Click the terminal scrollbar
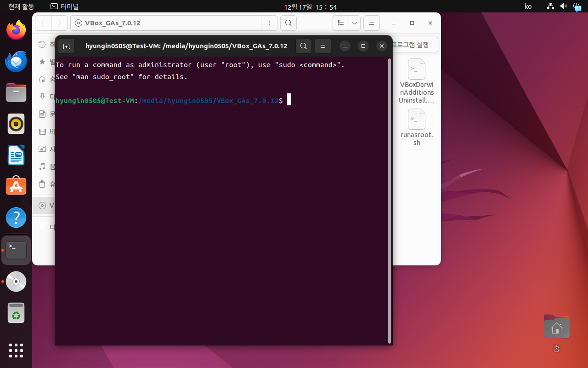The image size is (588, 368). click(x=390, y=201)
